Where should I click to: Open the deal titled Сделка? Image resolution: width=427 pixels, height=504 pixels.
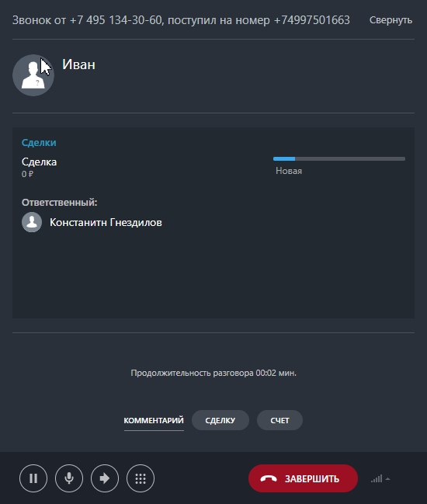tap(39, 162)
